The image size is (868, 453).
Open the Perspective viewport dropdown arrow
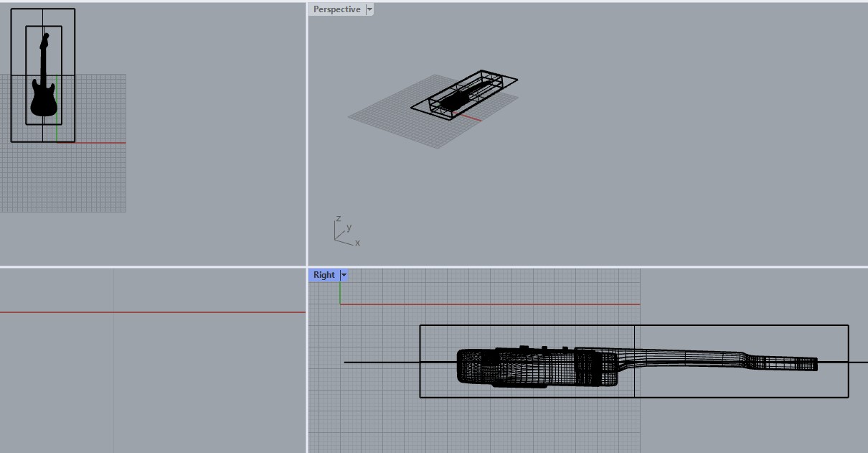pos(369,9)
